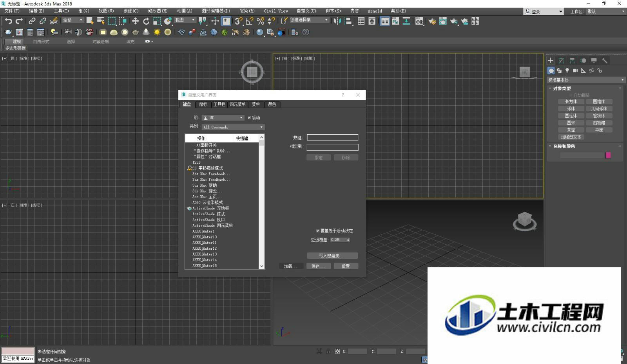627x364 pixels.
Task: Click the 保存 button
Action: point(318,266)
